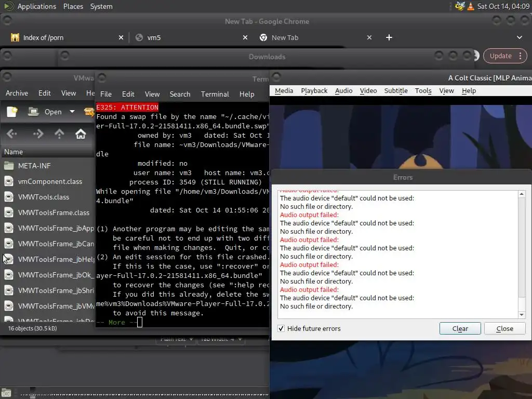Open a new Chrome tab with plus button
This screenshot has width=532, height=399.
click(x=389, y=37)
